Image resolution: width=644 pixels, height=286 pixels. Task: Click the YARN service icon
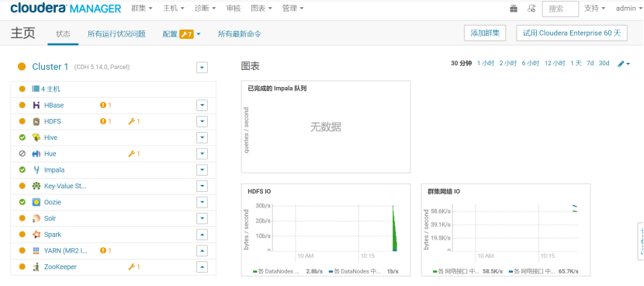coord(36,250)
